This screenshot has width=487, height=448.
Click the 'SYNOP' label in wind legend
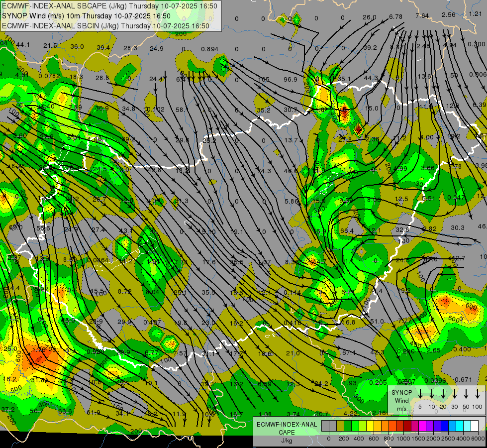[401, 392]
